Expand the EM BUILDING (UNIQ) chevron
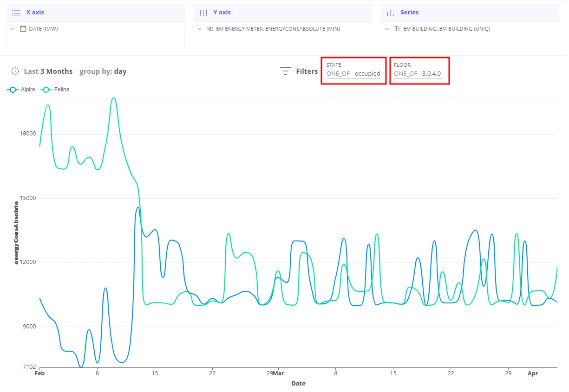This screenshot has height=392, width=569. tap(387, 29)
